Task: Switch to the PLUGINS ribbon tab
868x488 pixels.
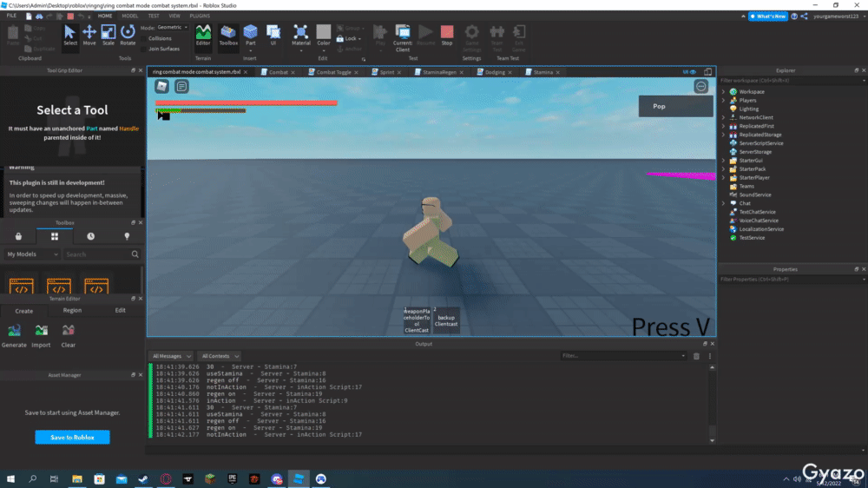Action: click(x=200, y=16)
